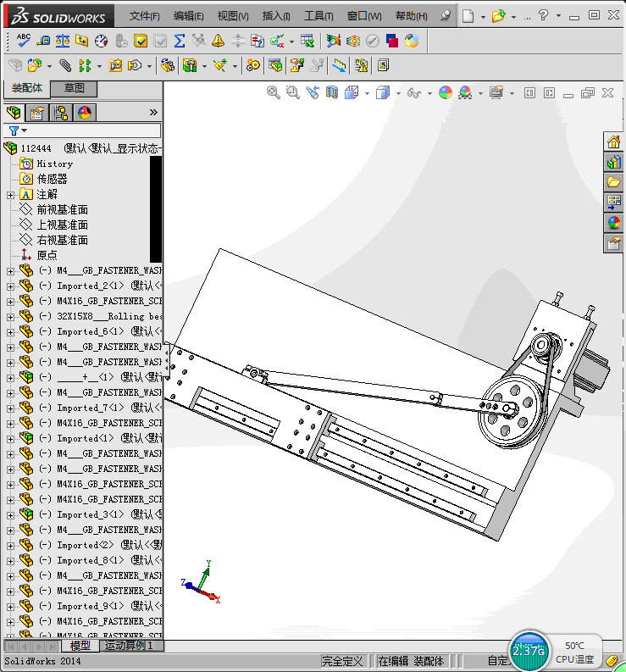Expand 32X15X8 Rolling bearing node
This screenshot has width=626, height=672.
(x=10, y=317)
